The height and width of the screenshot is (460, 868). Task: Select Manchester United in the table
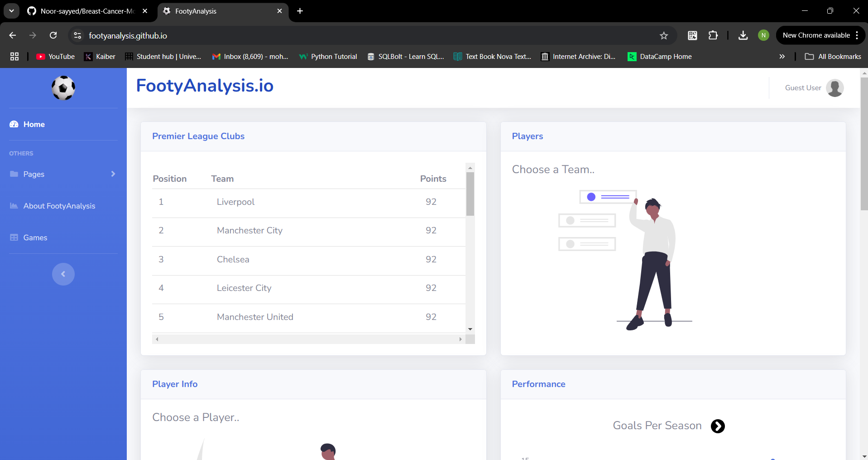tap(309, 317)
